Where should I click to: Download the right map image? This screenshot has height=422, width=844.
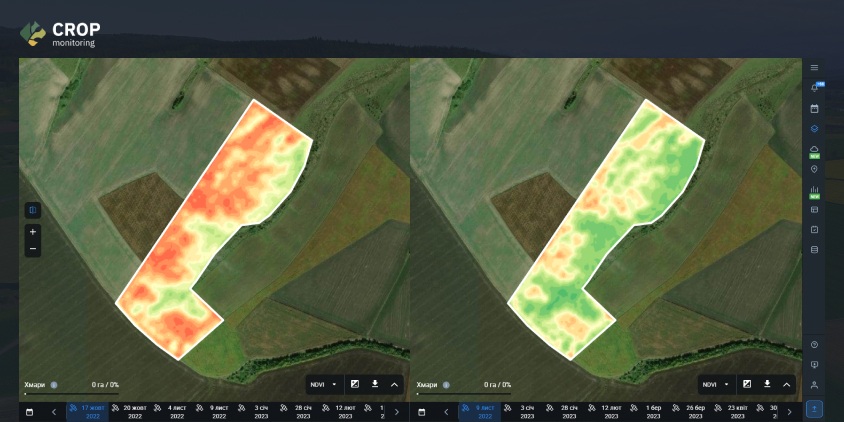pyautogui.click(x=767, y=384)
